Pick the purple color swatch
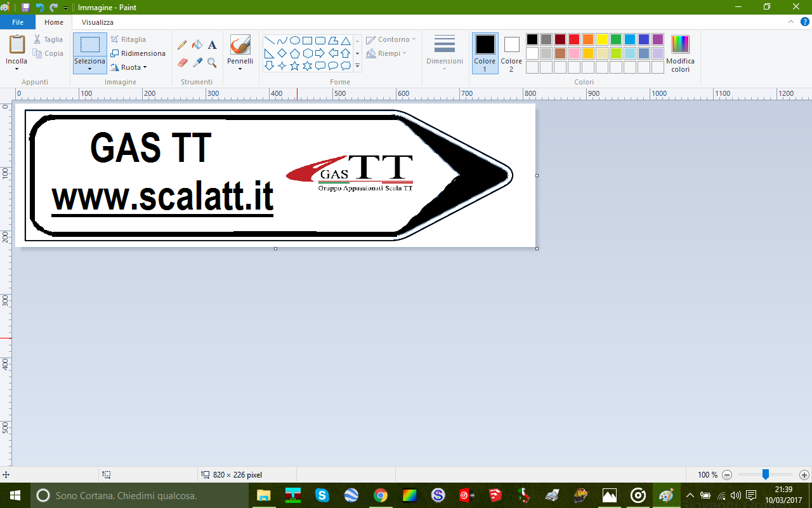 658,39
